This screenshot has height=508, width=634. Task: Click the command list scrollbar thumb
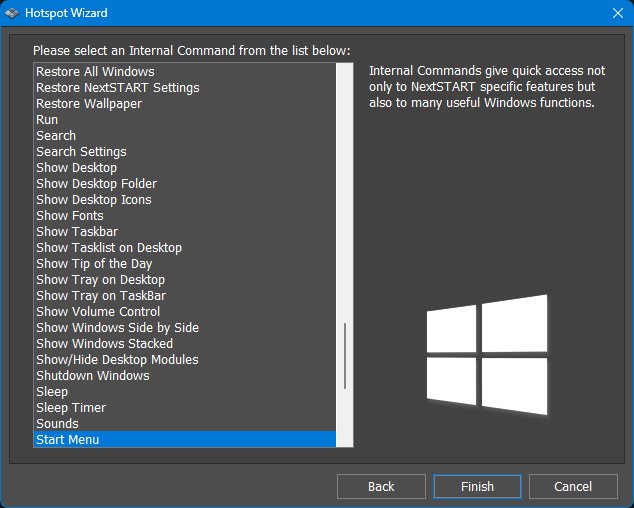[345, 356]
